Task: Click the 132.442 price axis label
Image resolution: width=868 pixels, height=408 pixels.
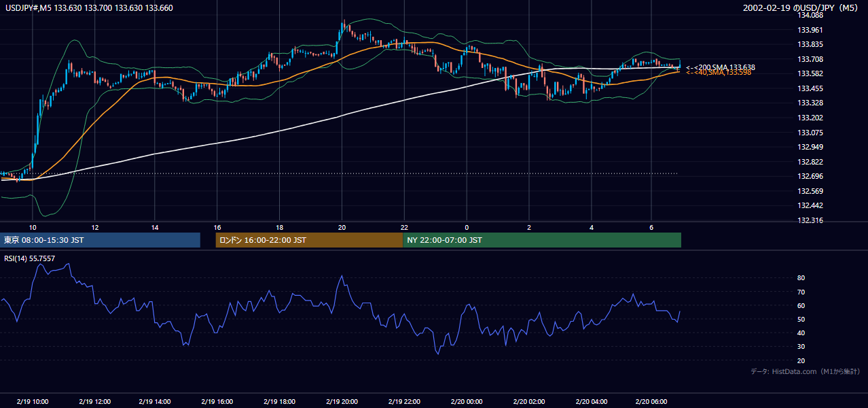Action: coord(811,205)
